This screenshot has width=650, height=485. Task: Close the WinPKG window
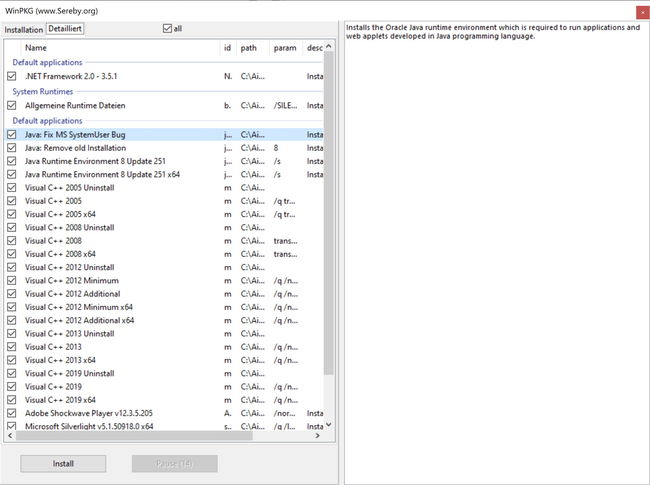tap(643, 12)
